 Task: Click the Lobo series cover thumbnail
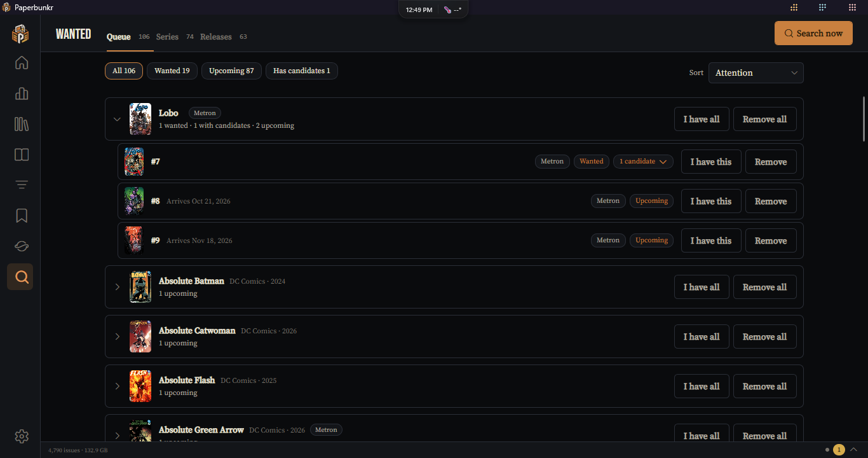click(x=140, y=119)
